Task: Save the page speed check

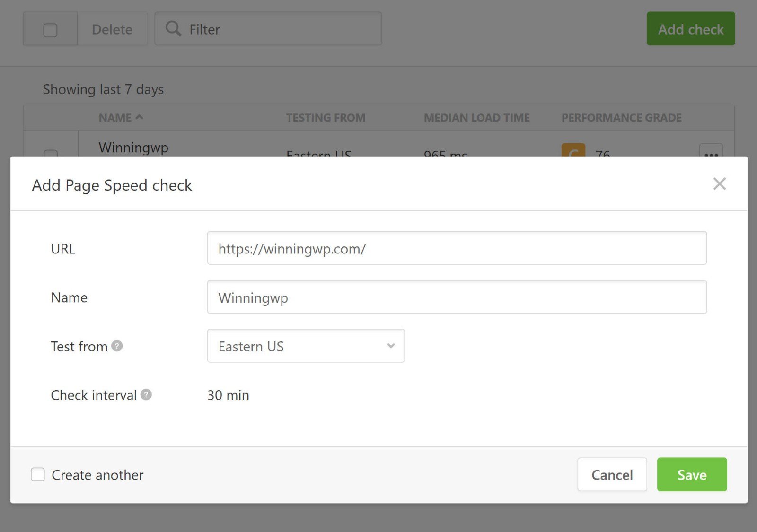Action: [692, 474]
